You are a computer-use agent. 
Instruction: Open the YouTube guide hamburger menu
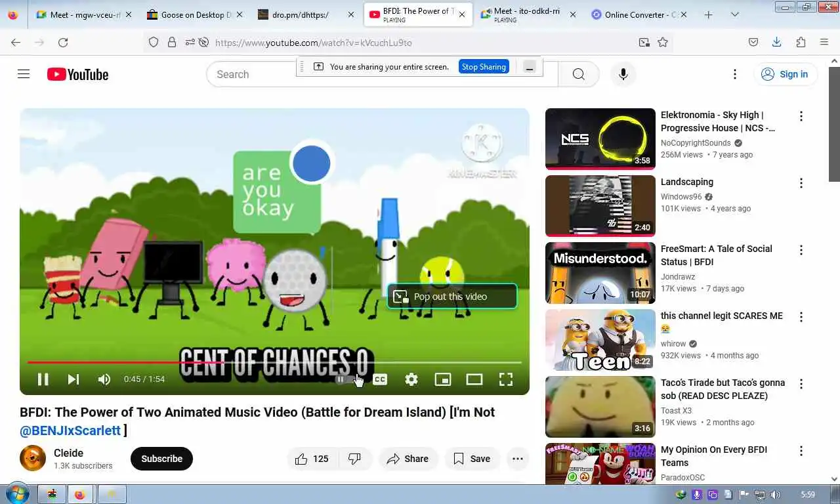24,74
